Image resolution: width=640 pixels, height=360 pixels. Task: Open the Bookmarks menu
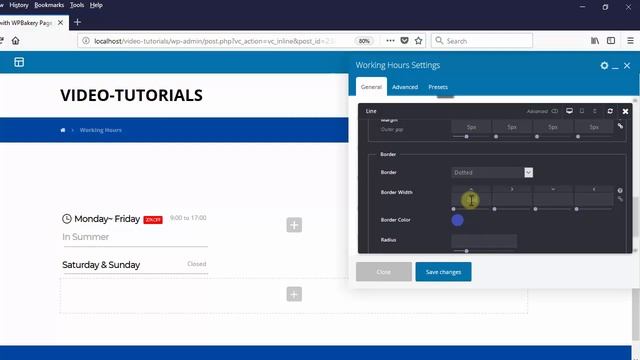49,5
